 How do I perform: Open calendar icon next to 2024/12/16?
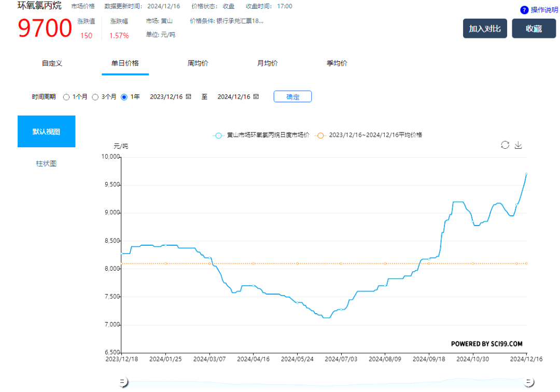[256, 97]
